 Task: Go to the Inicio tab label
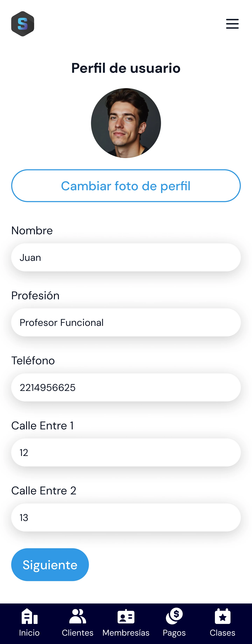(x=30, y=633)
